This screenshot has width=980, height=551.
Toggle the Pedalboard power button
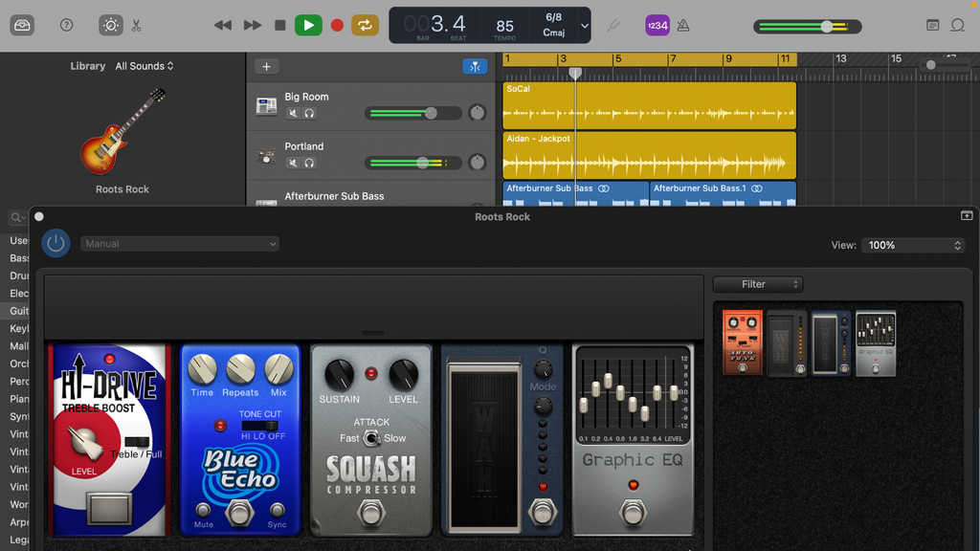click(x=56, y=242)
